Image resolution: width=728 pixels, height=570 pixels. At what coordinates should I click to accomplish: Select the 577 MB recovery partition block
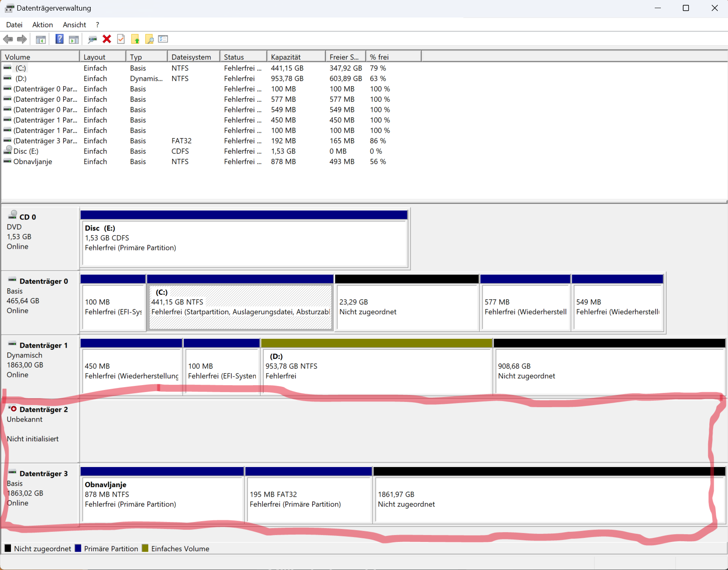(525, 303)
